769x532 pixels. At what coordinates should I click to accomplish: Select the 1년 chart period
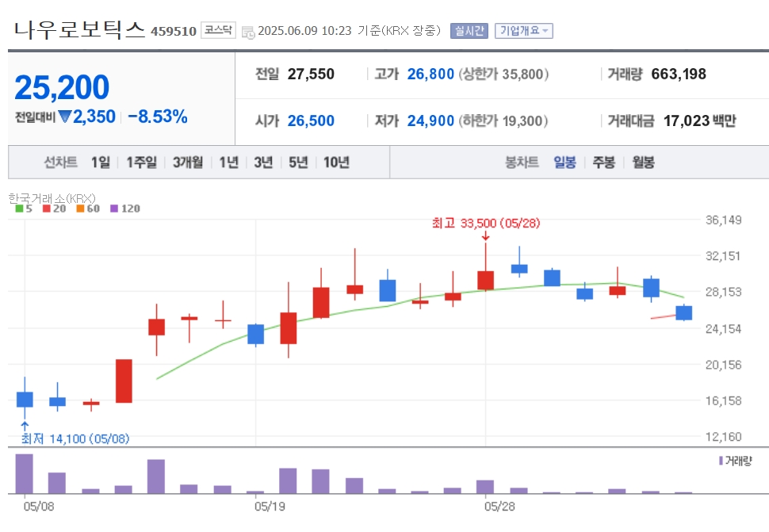[x=228, y=163]
